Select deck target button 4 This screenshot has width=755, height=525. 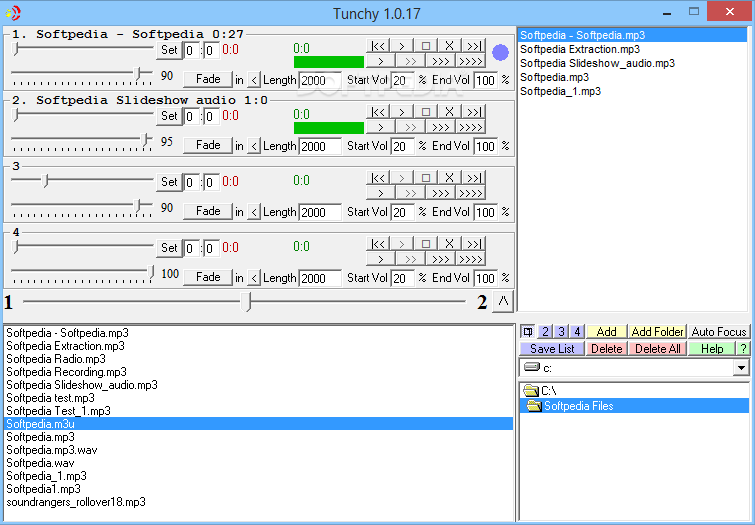pos(577,331)
